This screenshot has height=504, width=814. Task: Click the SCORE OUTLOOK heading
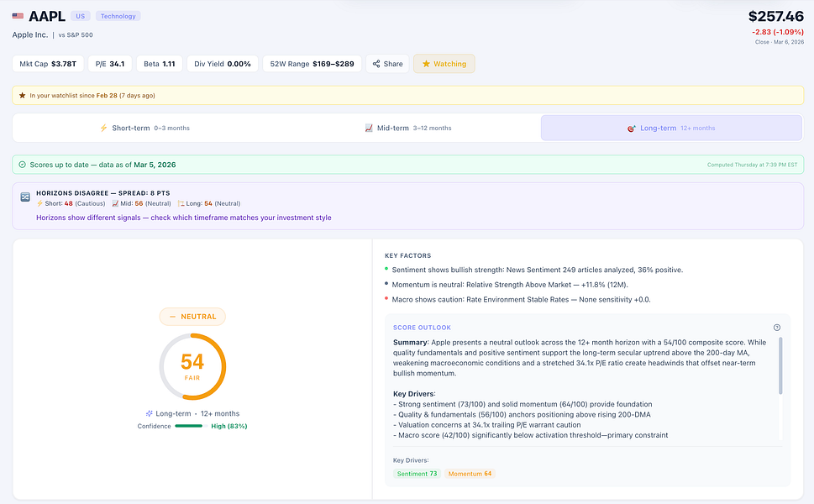pos(422,328)
